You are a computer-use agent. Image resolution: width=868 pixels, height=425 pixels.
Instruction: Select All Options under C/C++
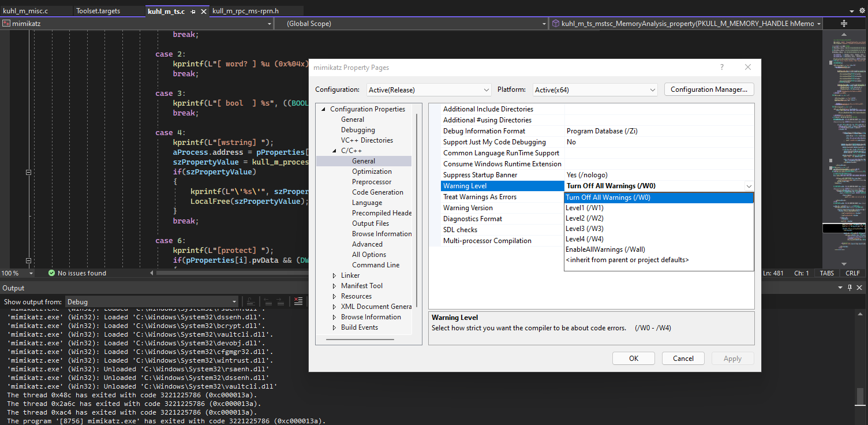click(369, 255)
